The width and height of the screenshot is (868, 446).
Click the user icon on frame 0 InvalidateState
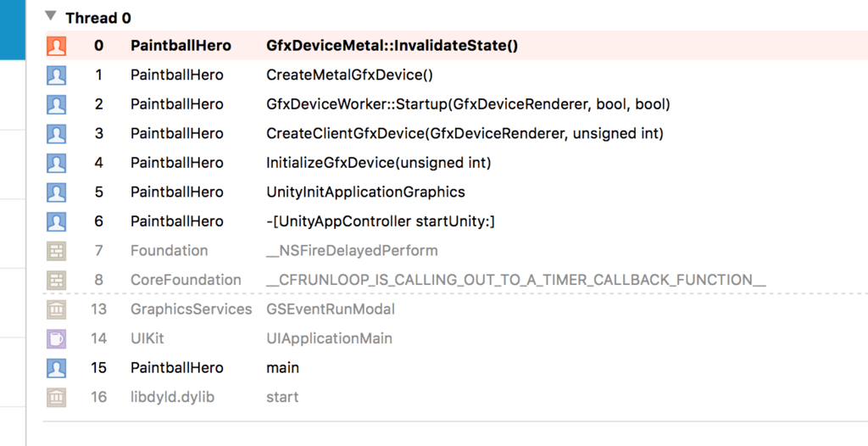57,46
